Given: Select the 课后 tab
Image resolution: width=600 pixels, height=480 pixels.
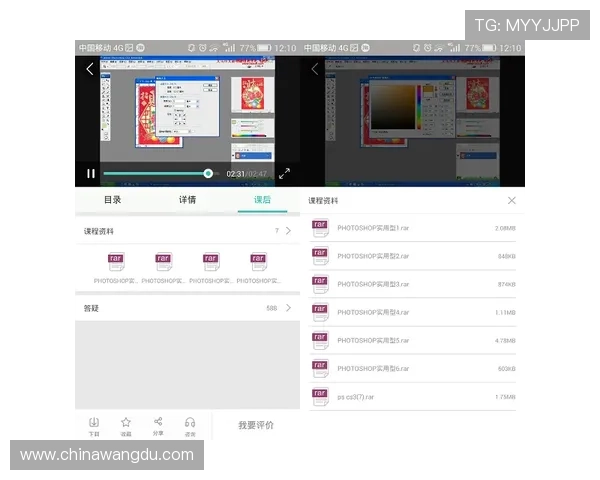Looking at the screenshot, I should pyautogui.click(x=262, y=200).
